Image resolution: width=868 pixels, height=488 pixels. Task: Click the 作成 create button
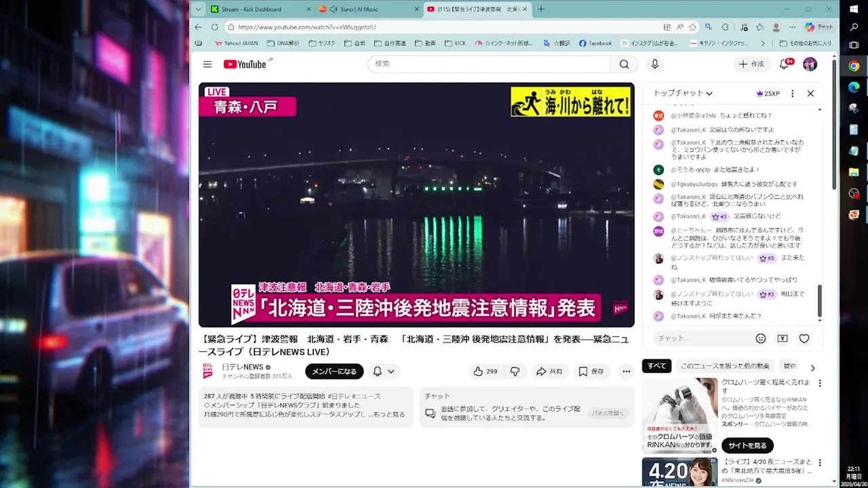(751, 64)
